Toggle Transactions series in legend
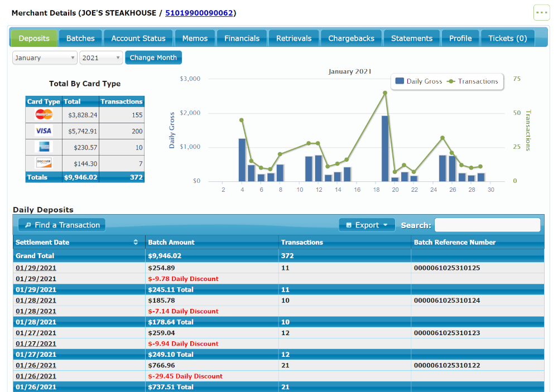 click(x=473, y=81)
